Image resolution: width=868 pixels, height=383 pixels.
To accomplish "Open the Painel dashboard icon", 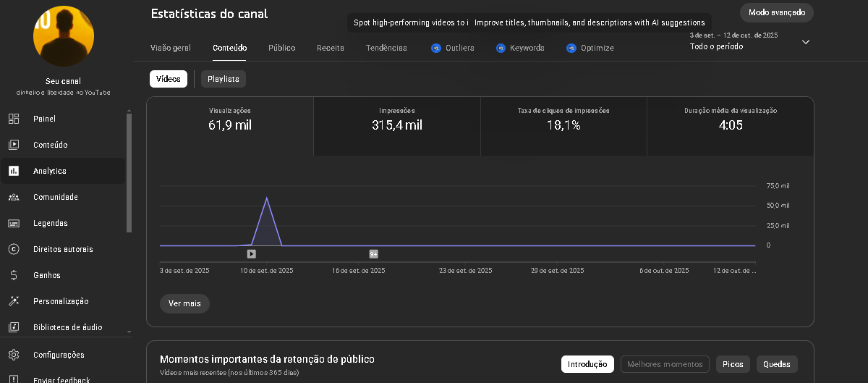I will click(14, 119).
